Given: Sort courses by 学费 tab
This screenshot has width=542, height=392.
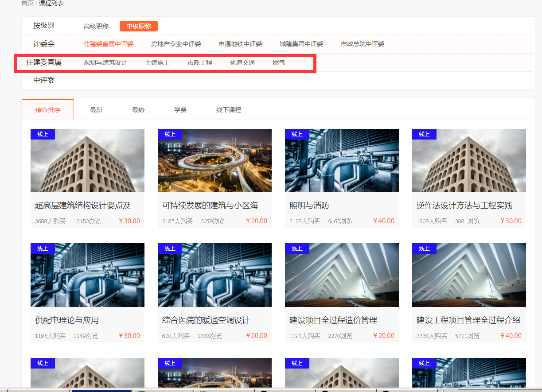Looking at the screenshot, I should coord(180,110).
